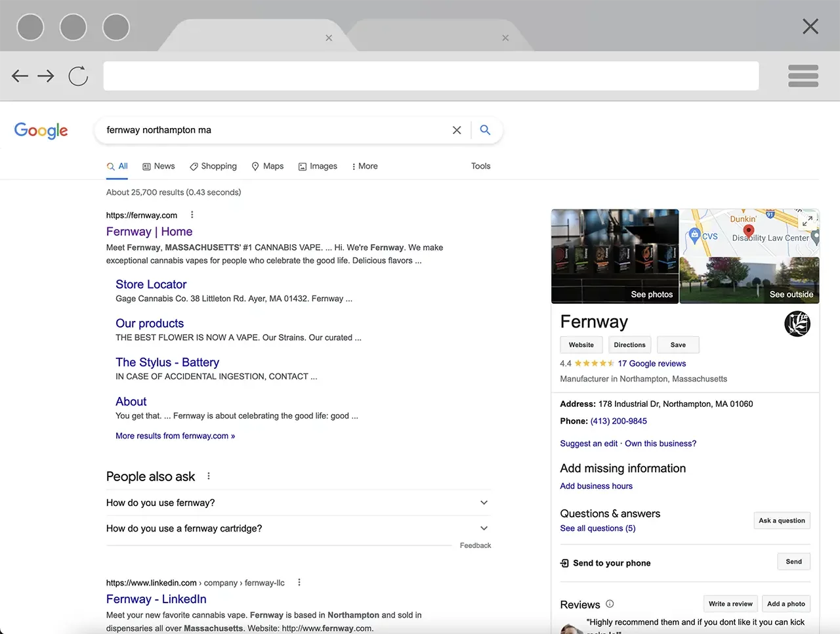The image size is (840, 634).
Task: Switch to the Maps tab
Action: tap(268, 166)
